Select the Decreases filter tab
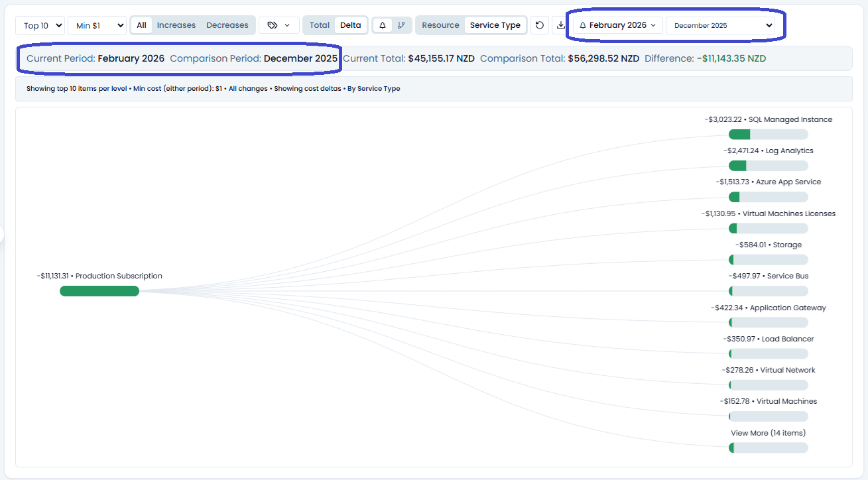 (227, 25)
